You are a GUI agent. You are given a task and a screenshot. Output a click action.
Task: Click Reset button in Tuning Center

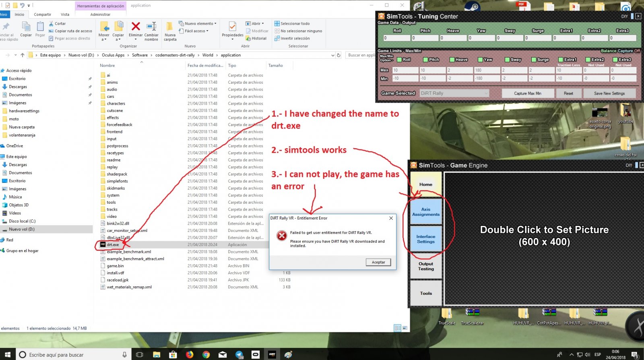(568, 93)
